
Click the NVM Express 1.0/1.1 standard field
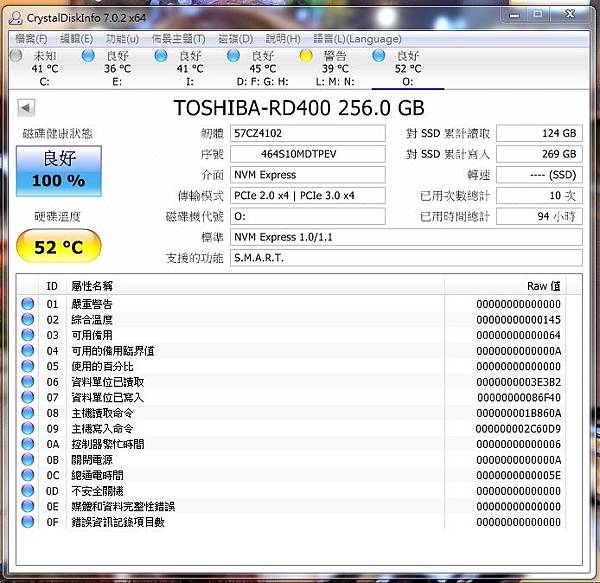[406, 237]
